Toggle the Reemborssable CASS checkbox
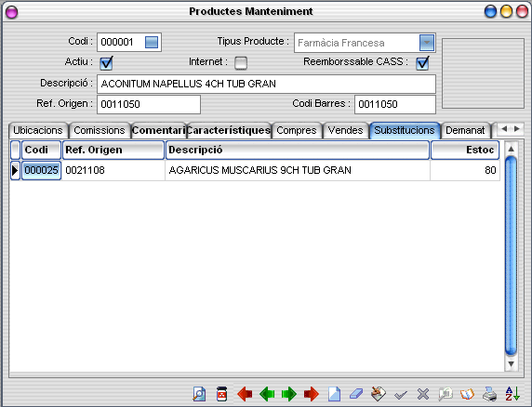532x407 pixels. tap(422, 63)
